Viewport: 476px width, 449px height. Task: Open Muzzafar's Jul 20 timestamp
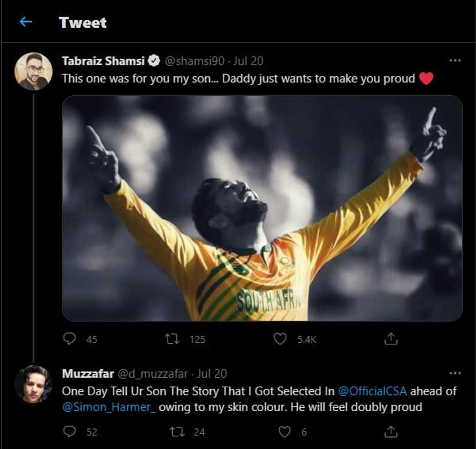coord(212,374)
